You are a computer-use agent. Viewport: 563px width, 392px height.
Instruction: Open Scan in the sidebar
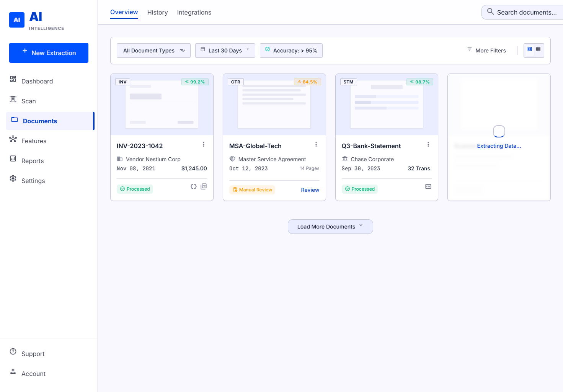click(x=50, y=101)
